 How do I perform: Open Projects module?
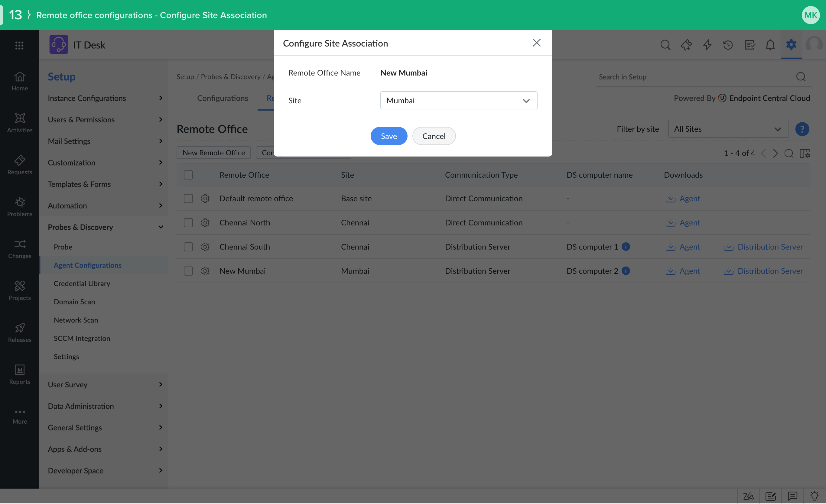tap(19, 291)
